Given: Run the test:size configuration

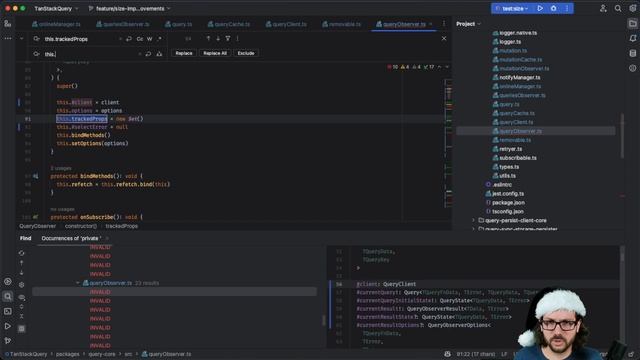Looking at the screenshot, I should coord(540,8).
